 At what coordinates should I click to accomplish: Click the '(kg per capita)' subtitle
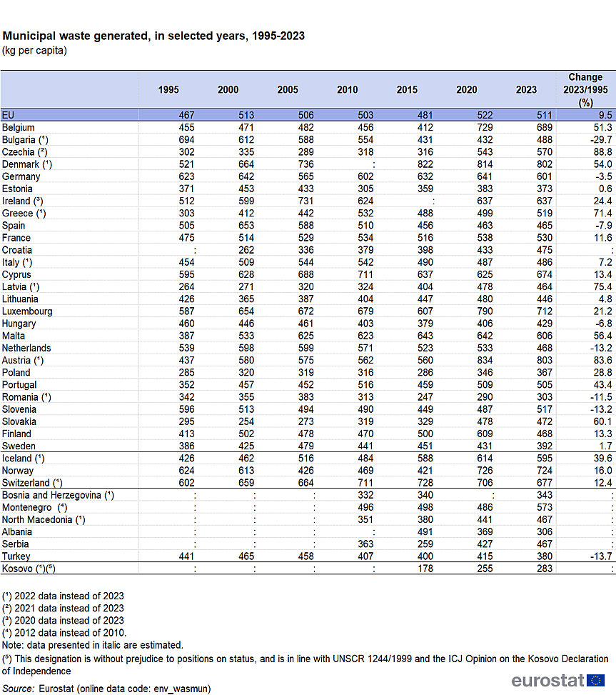tap(34, 51)
